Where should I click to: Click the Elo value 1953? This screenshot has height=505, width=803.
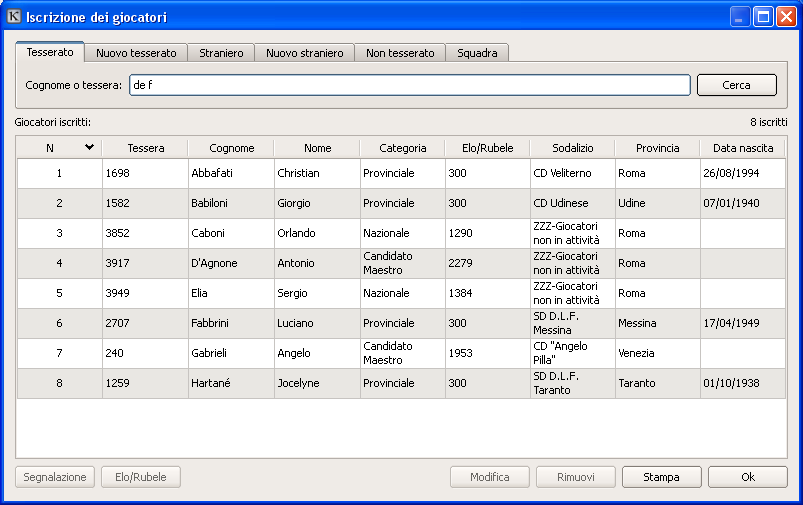tap(460, 353)
